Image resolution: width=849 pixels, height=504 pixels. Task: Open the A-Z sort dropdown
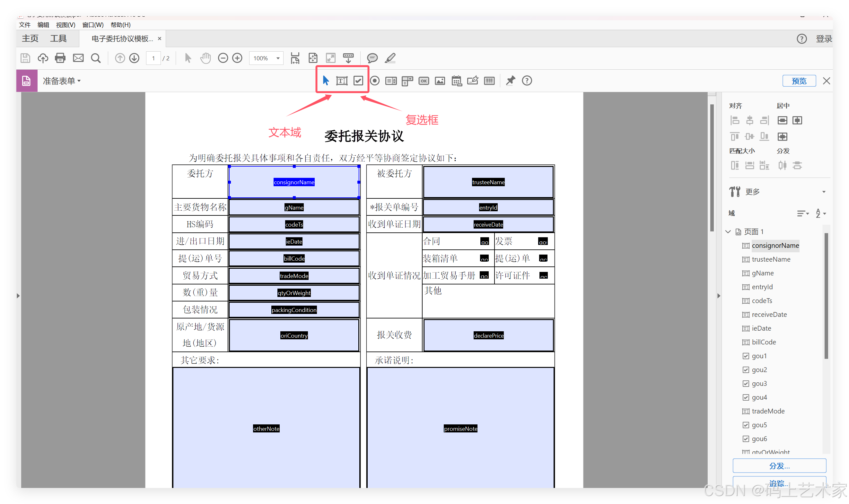821,213
